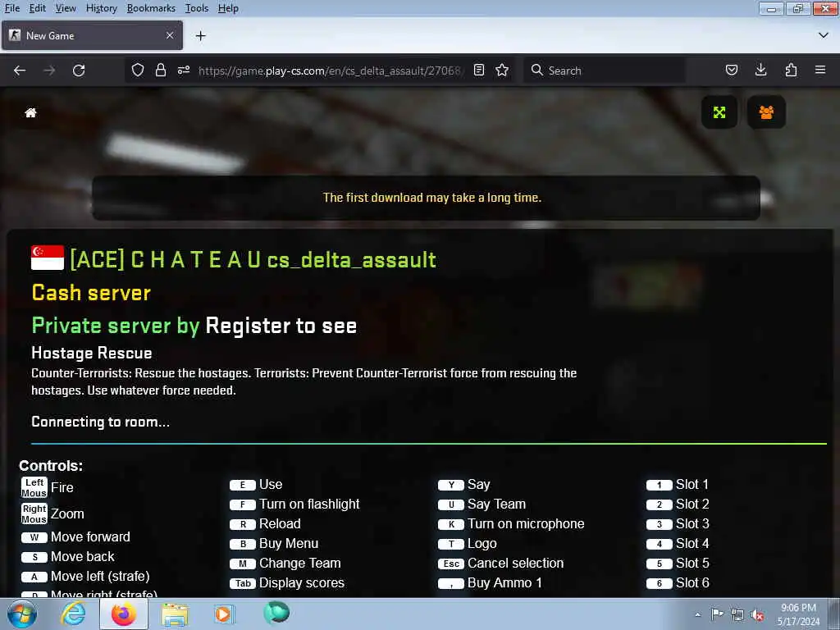Toggle reader view icon in the address bar

[x=479, y=71]
